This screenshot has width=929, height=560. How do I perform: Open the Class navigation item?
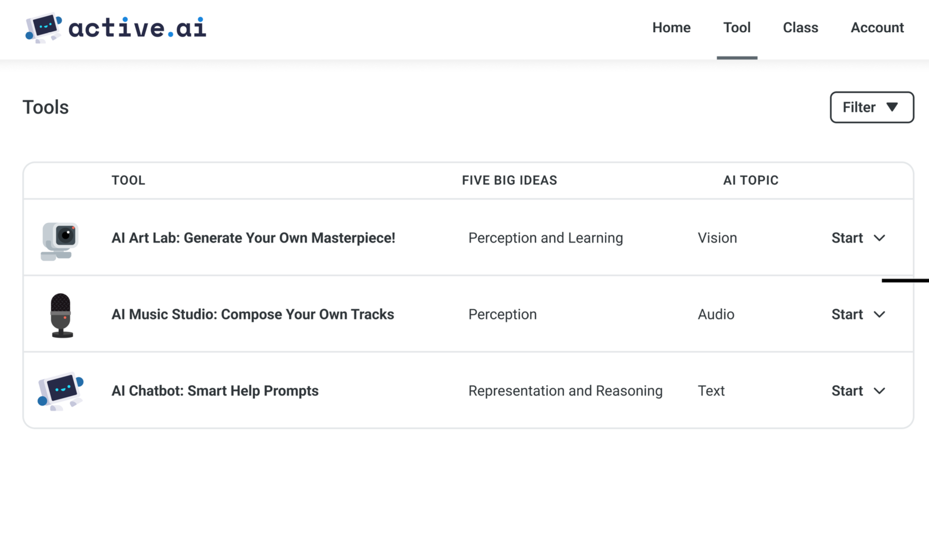(800, 28)
